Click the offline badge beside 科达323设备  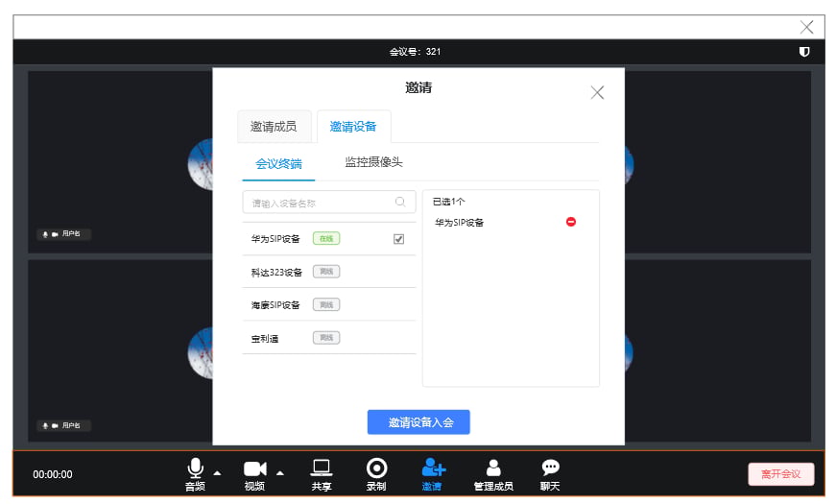click(x=326, y=272)
